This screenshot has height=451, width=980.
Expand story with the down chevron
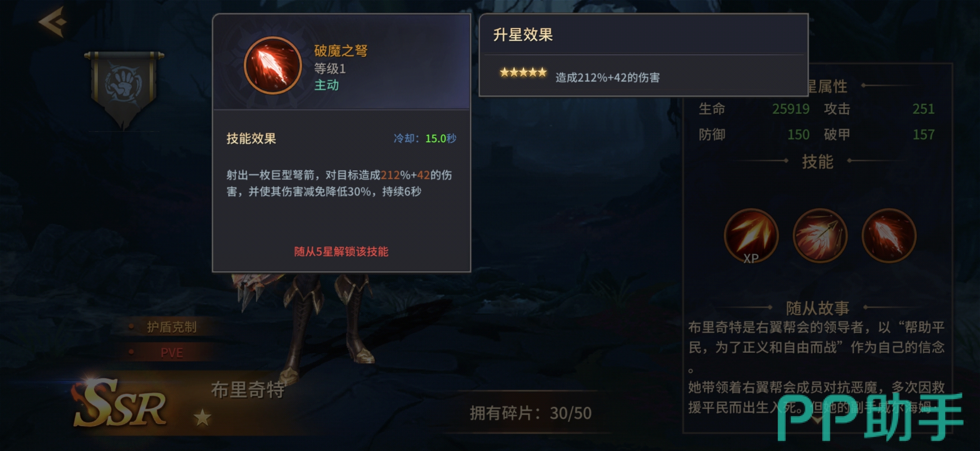[817, 420]
